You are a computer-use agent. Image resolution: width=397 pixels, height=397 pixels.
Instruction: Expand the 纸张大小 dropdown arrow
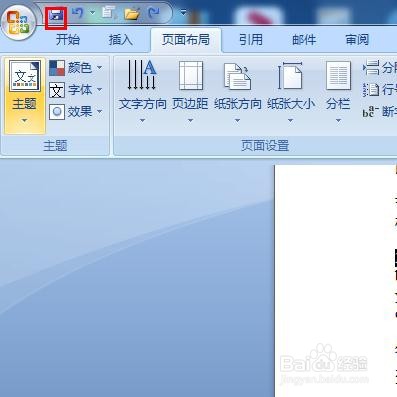(290, 120)
